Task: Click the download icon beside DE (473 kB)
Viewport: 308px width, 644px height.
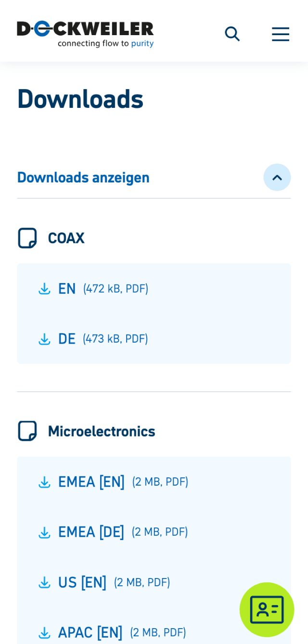Action: (45, 339)
